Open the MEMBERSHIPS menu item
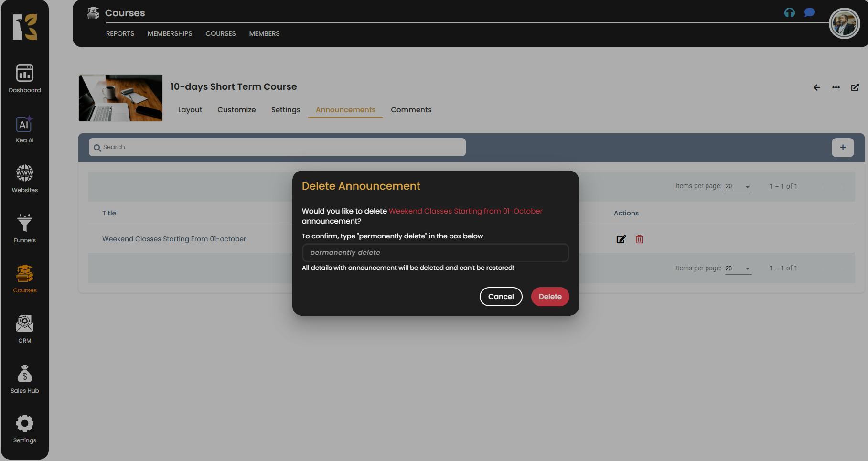 click(x=170, y=33)
